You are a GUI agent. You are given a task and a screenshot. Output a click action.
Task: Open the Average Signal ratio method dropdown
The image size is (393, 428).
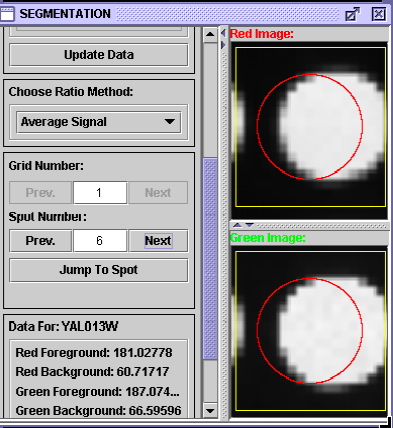(99, 122)
